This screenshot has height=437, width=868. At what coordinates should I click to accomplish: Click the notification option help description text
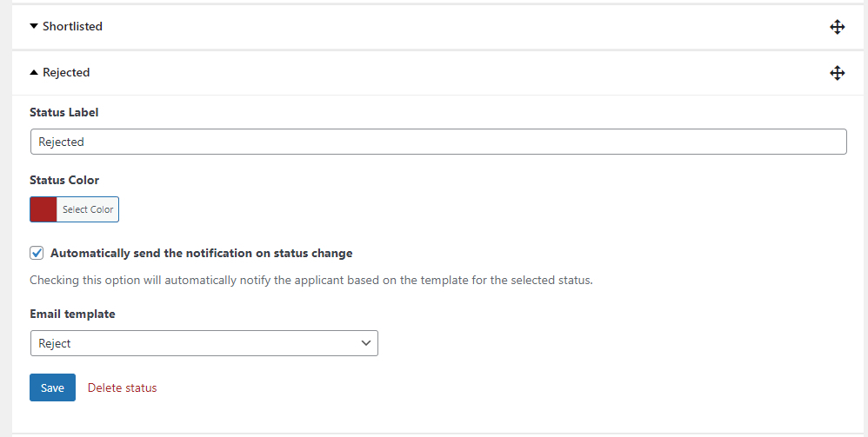pyautogui.click(x=311, y=280)
